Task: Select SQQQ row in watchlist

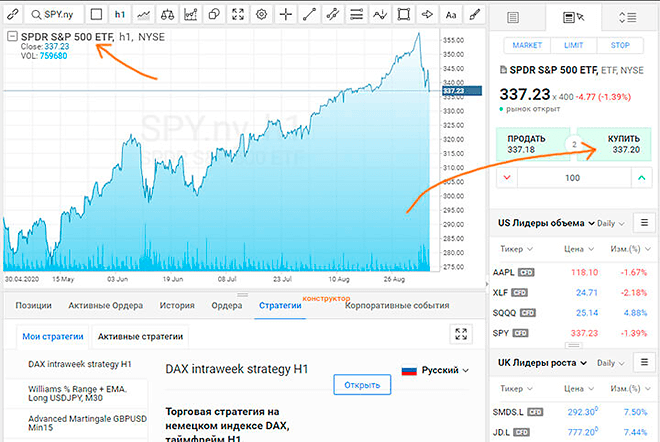Action: tap(573, 313)
